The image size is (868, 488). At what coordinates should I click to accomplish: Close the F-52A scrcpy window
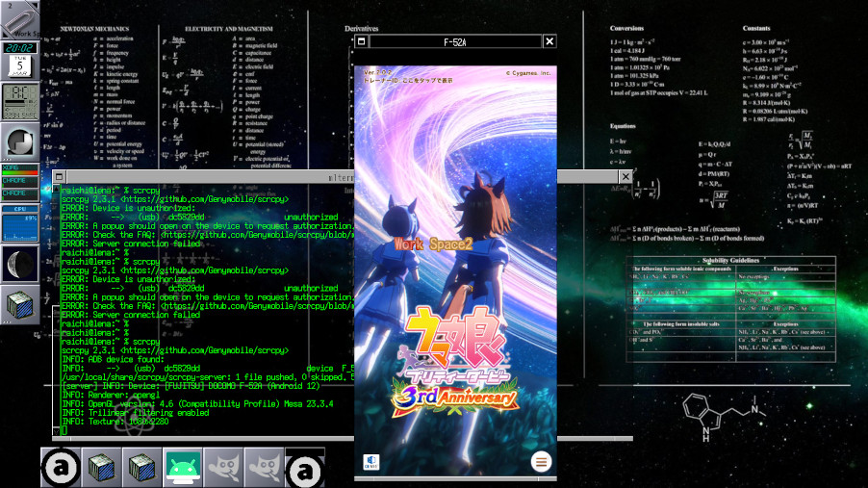pos(549,41)
